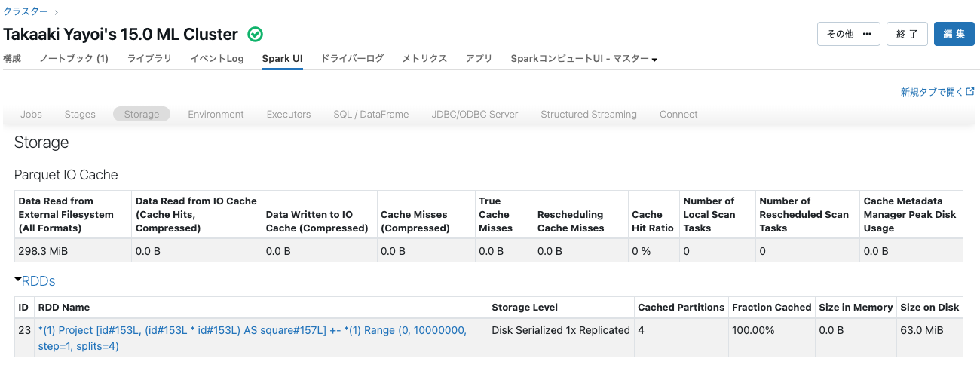Click the Size on Disk column header
The width and height of the screenshot is (980, 380).
929,307
